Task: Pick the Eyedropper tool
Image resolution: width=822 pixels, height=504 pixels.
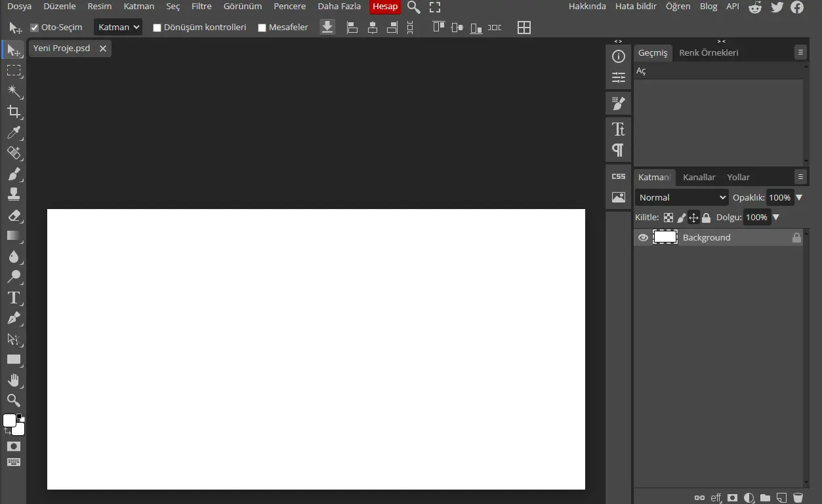Action: click(14, 133)
